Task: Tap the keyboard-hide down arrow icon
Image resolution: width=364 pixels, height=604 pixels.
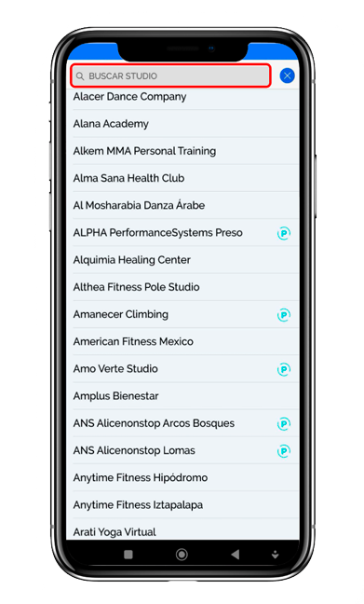Action: (275, 555)
